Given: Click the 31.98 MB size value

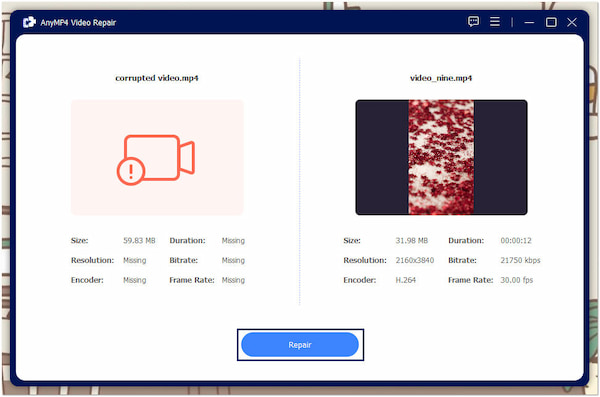Looking at the screenshot, I should pyautogui.click(x=412, y=240).
